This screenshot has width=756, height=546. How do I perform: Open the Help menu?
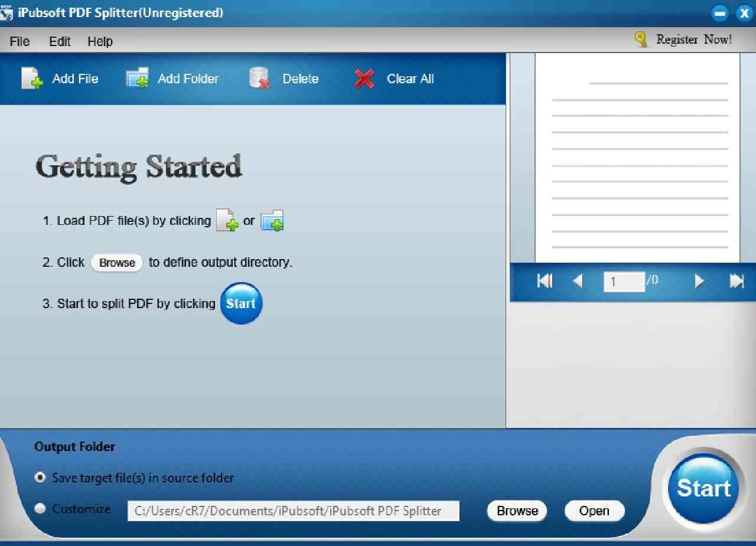pos(100,41)
